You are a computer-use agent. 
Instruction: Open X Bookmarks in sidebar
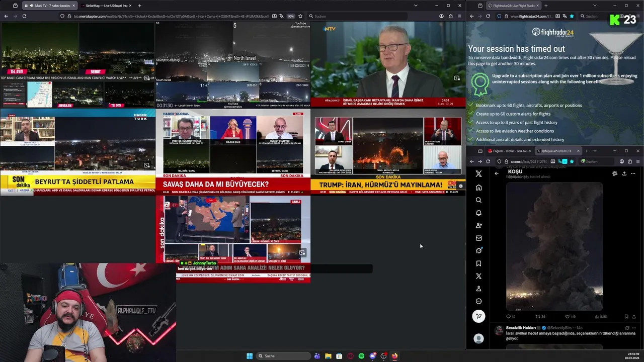point(478,263)
